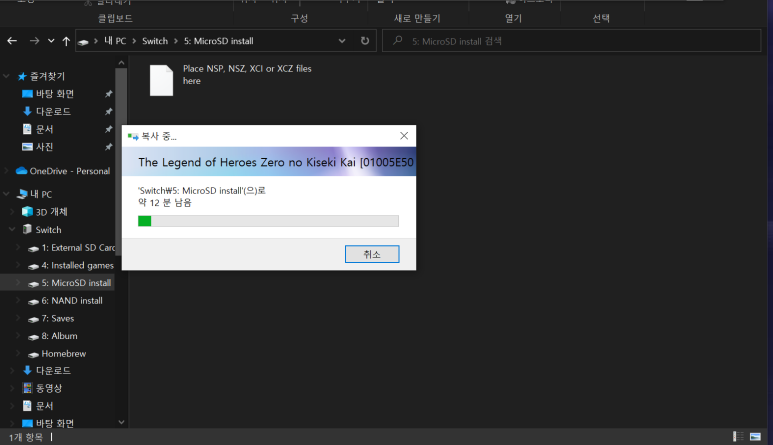Select '5: MicroSD install' breadcrumb segment
Viewport: 773px width, 445px height.
(218, 41)
